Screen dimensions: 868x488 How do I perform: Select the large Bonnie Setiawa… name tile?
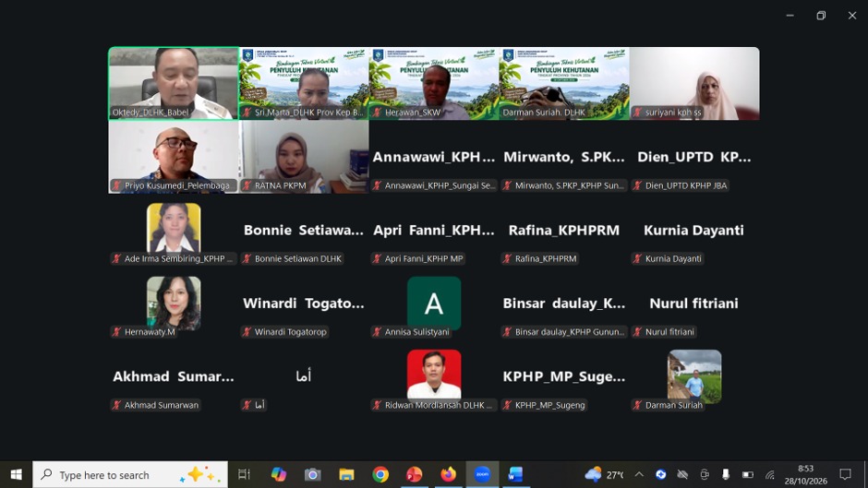pyautogui.click(x=304, y=231)
